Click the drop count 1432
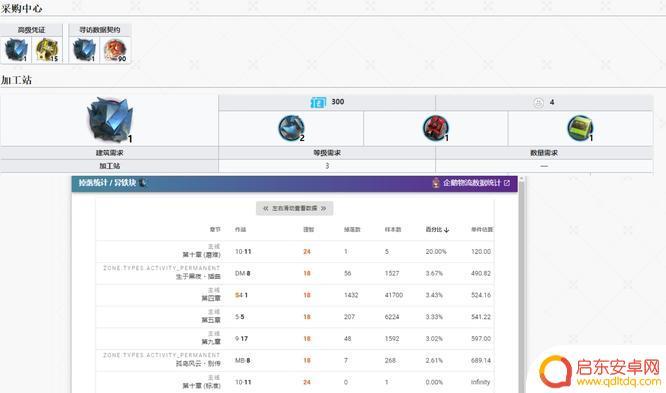The height and width of the screenshot is (393, 666). 351,295
